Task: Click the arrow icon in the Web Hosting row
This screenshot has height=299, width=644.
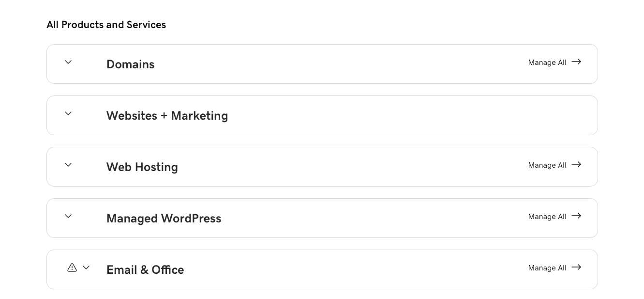Action: 576,165
